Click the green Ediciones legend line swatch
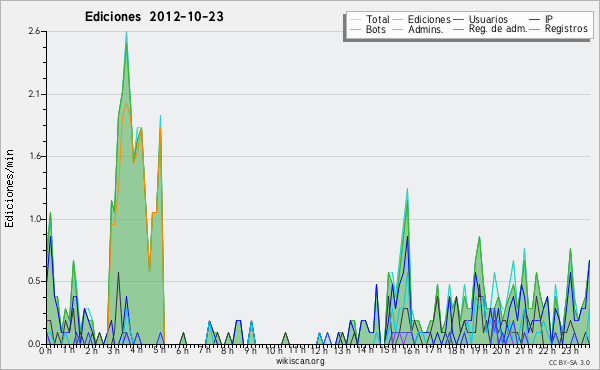 point(398,20)
